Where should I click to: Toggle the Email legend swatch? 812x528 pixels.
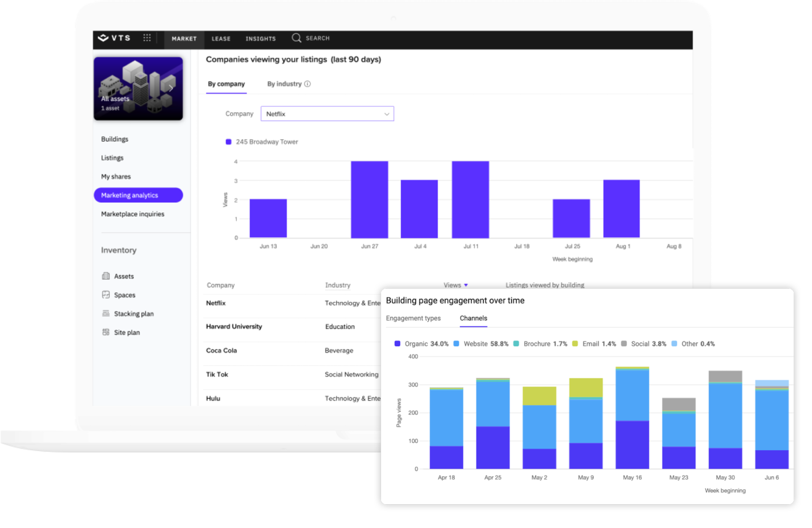tap(575, 344)
